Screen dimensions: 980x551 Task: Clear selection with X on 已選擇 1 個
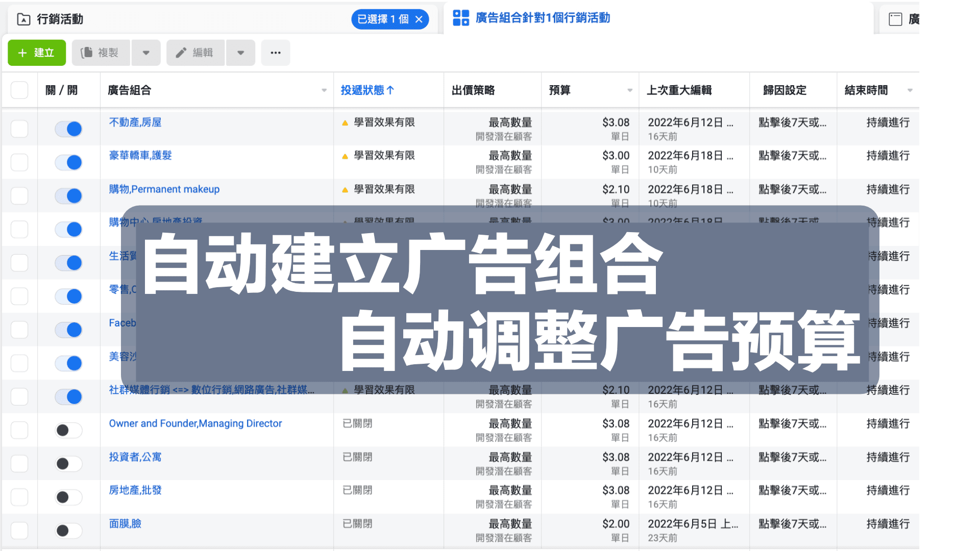click(x=419, y=19)
